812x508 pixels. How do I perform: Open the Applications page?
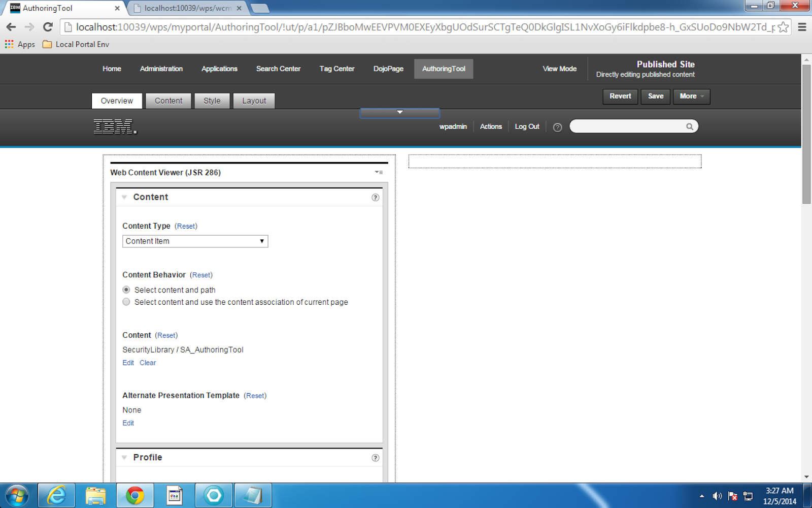click(x=219, y=69)
